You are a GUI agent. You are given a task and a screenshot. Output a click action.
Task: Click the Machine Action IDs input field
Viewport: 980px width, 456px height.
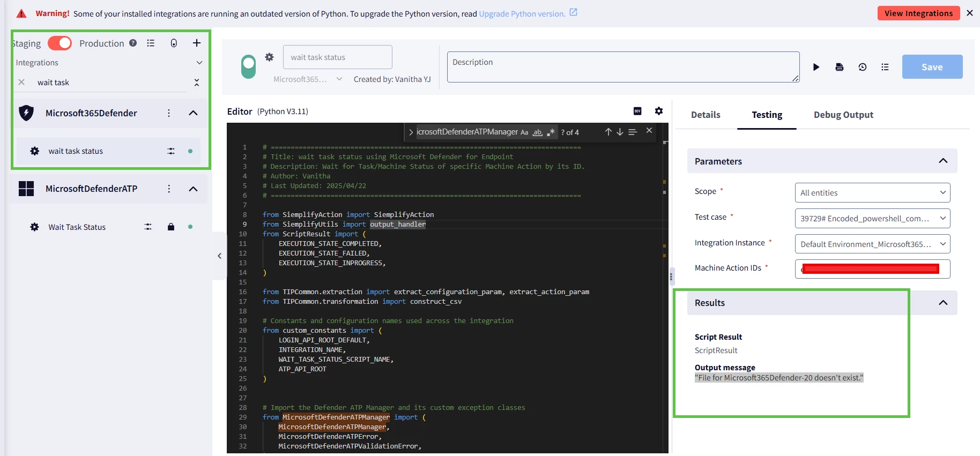pyautogui.click(x=872, y=269)
